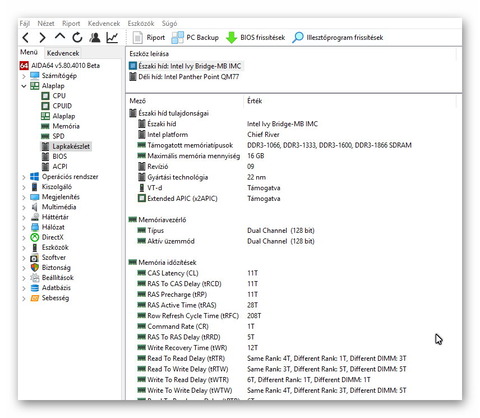Click the Számítógép monitor icon
Screen dimensions: 480x418
35,76
